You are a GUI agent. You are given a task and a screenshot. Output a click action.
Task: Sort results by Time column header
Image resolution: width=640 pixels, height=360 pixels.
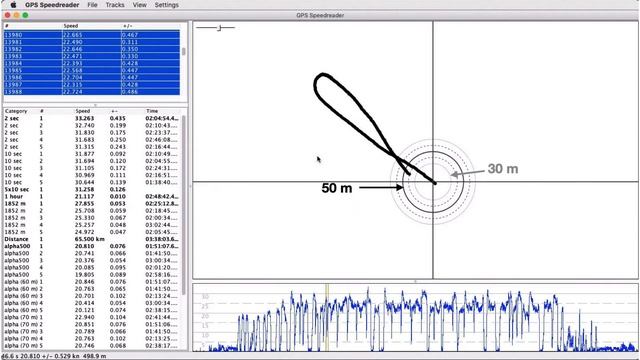pos(152,111)
